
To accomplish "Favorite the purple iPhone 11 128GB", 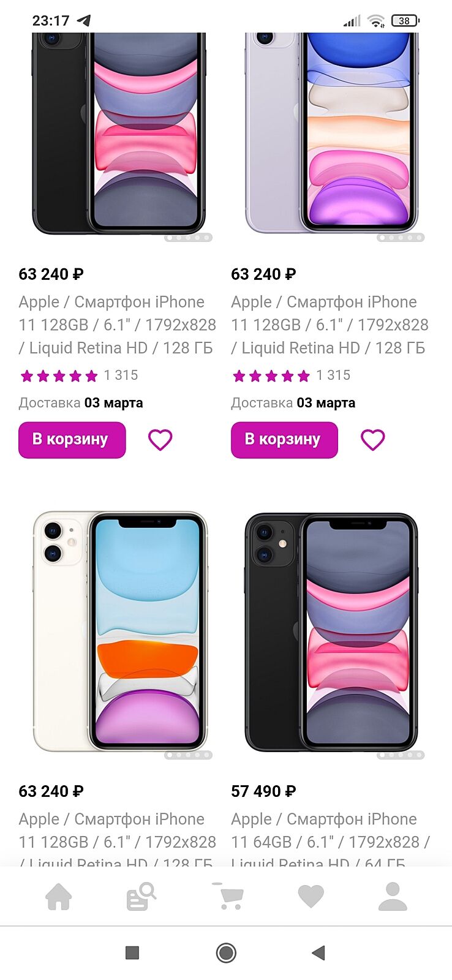I will [x=372, y=440].
